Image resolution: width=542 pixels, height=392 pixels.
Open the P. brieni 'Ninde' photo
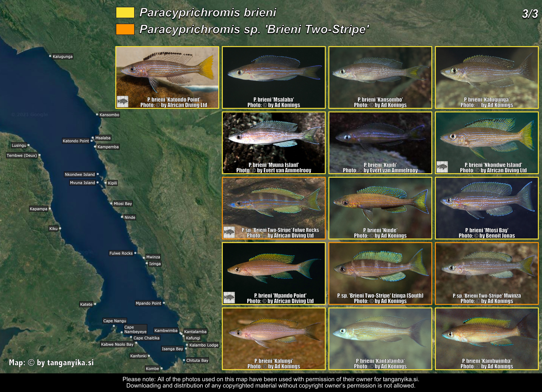pyautogui.click(x=380, y=208)
